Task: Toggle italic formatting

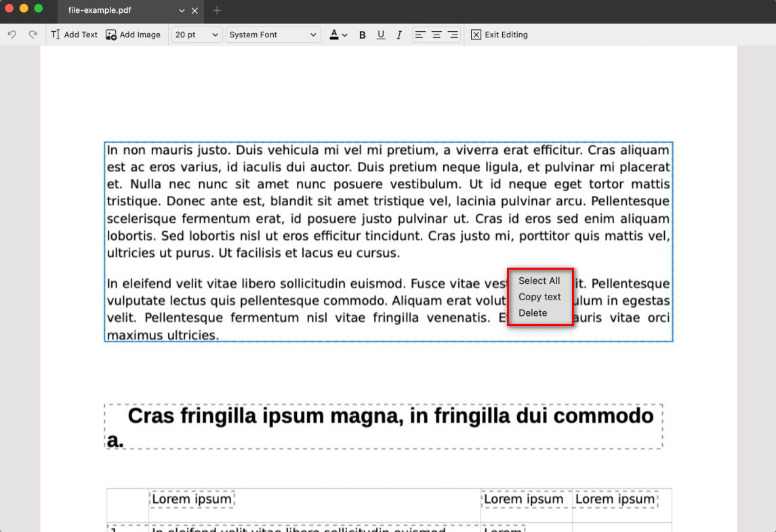Action: [x=399, y=35]
